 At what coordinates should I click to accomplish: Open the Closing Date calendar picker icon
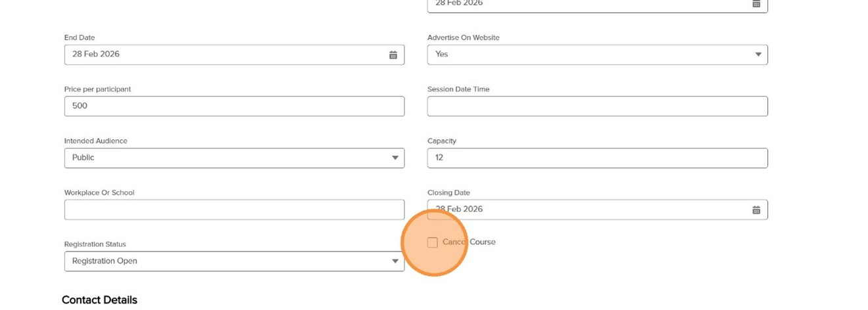point(756,210)
